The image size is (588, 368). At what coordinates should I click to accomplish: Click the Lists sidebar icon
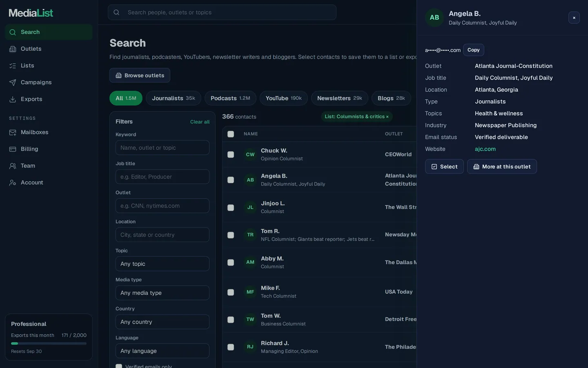click(x=13, y=66)
